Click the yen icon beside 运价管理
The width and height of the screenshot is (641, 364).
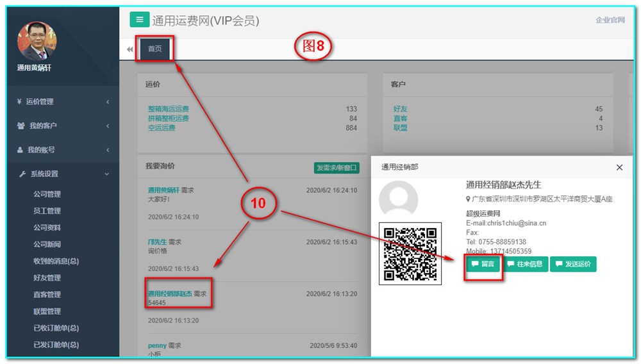(x=19, y=101)
